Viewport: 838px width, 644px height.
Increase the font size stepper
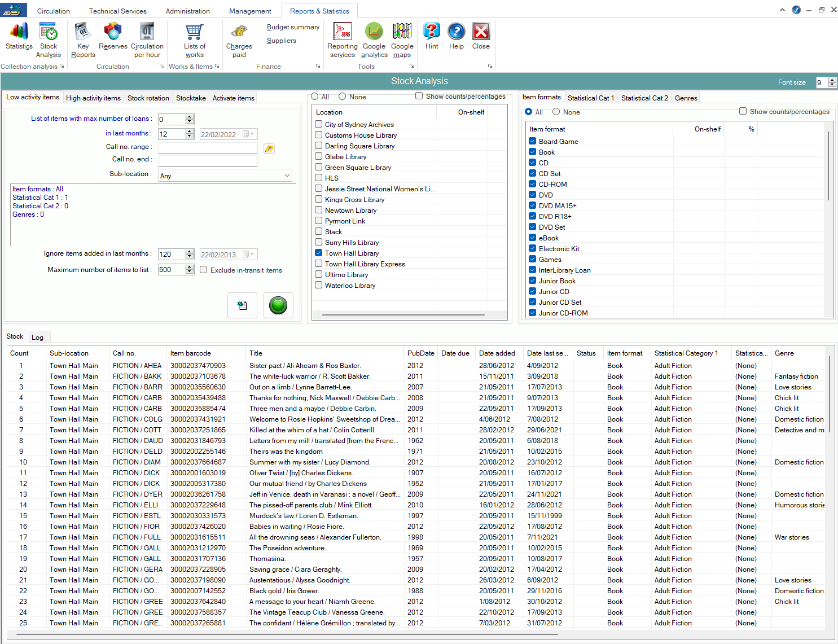tap(832, 80)
